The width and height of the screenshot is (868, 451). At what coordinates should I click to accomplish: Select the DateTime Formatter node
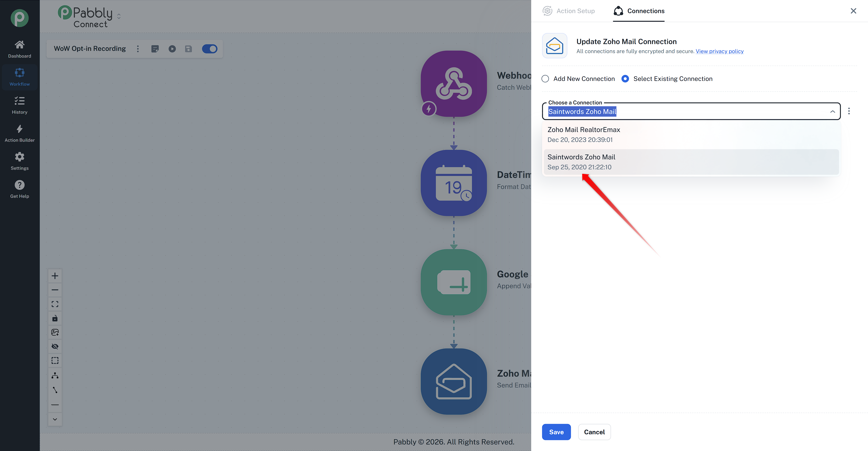tap(454, 183)
